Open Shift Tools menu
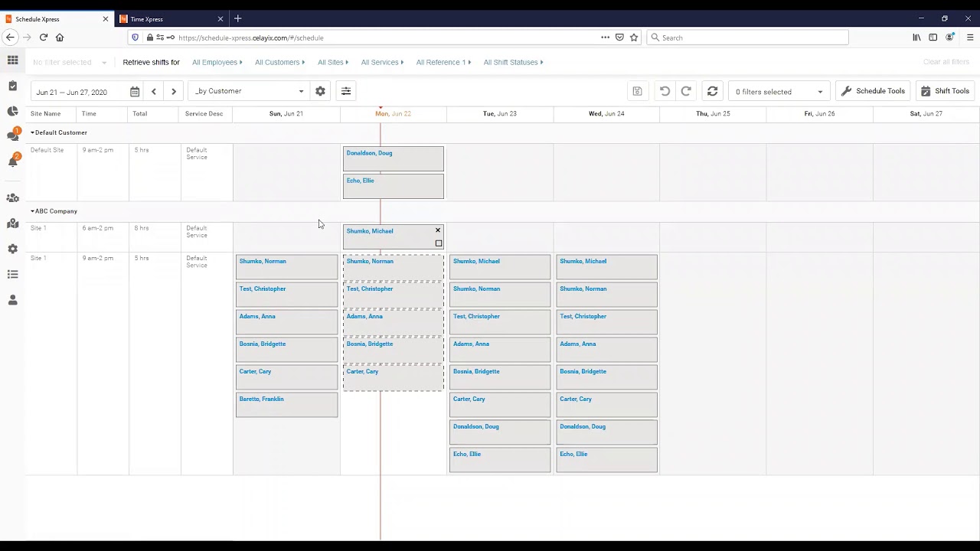This screenshot has height=551, width=980. click(x=945, y=91)
